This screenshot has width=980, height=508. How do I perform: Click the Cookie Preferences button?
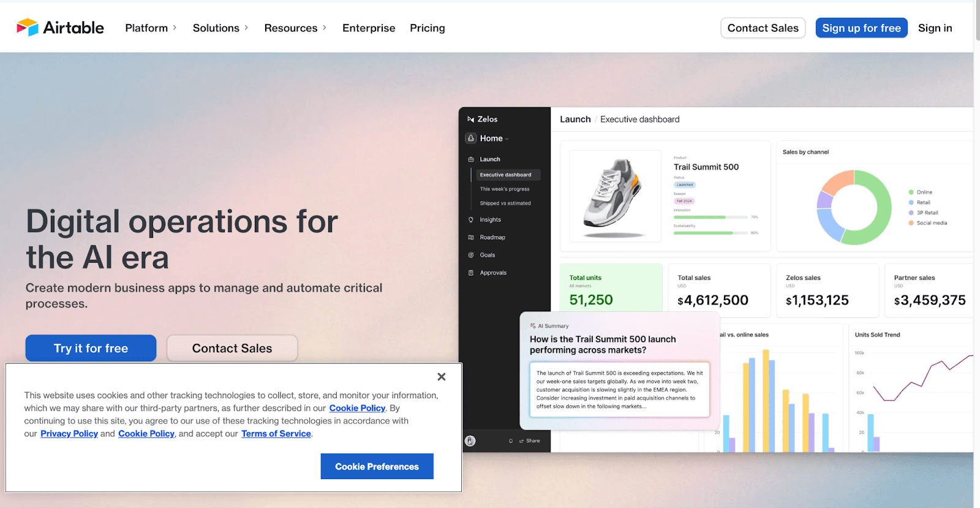click(x=377, y=466)
